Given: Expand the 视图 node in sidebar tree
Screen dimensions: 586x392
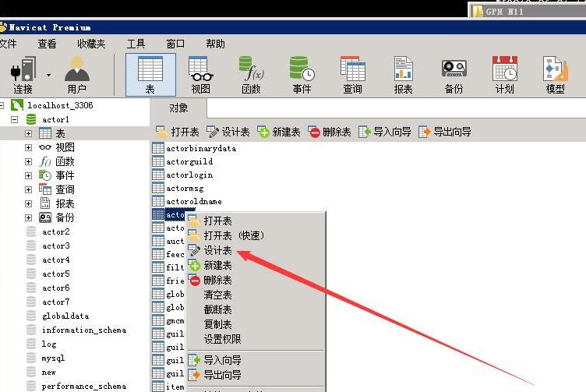Looking at the screenshot, I should pyautogui.click(x=29, y=147).
